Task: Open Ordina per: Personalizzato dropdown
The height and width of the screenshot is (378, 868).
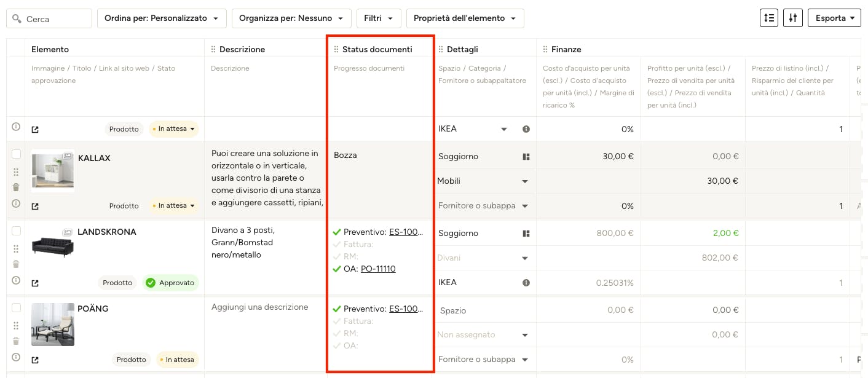Action: point(162,18)
